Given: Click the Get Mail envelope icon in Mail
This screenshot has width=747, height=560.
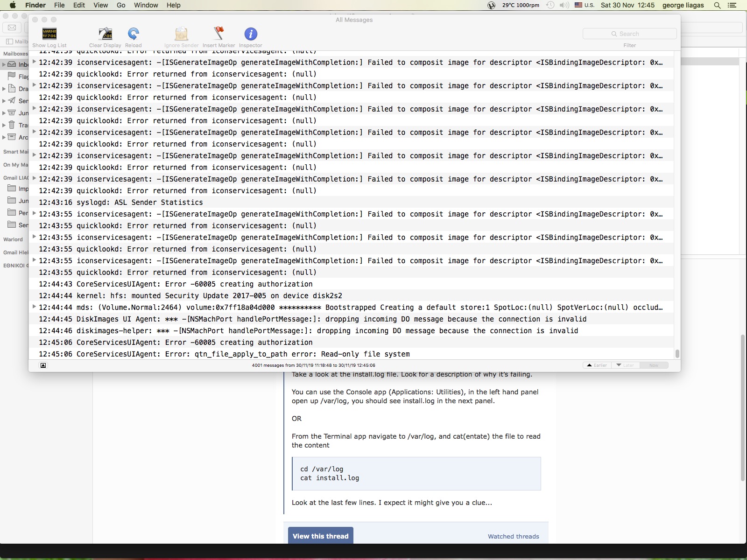Looking at the screenshot, I should coord(12,28).
